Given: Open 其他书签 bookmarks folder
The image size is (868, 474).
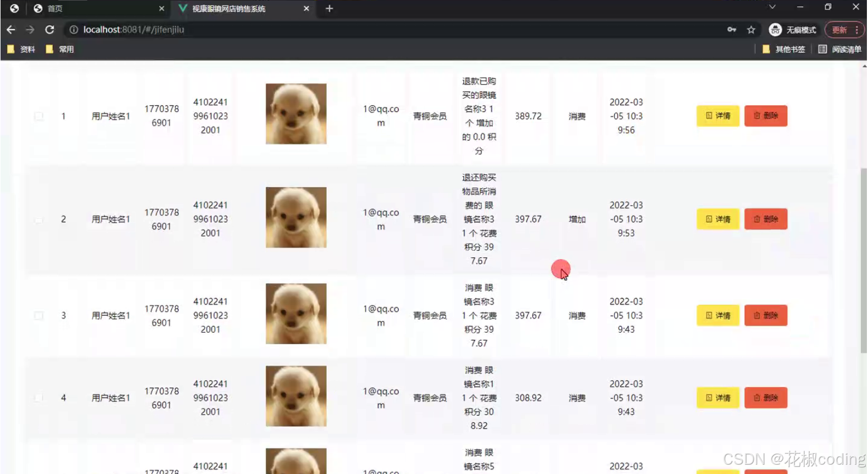Looking at the screenshot, I should tap(783, 49).
